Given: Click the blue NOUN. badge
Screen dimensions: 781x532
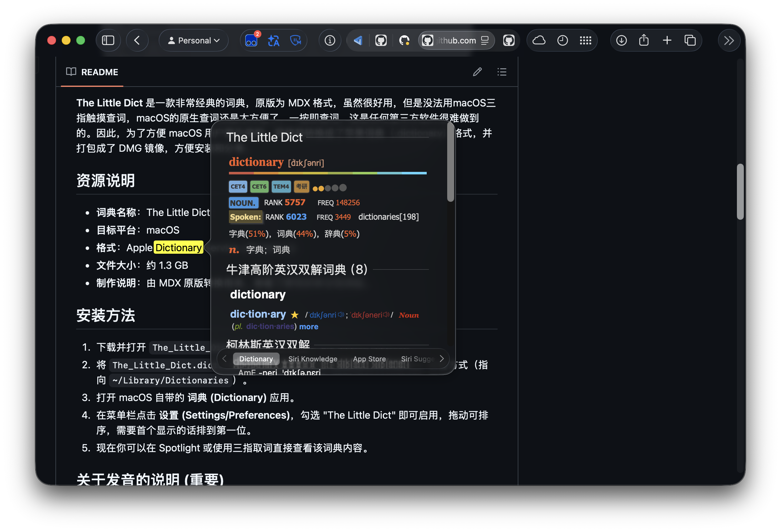Looking at the screenshot, I should (243, 202).
